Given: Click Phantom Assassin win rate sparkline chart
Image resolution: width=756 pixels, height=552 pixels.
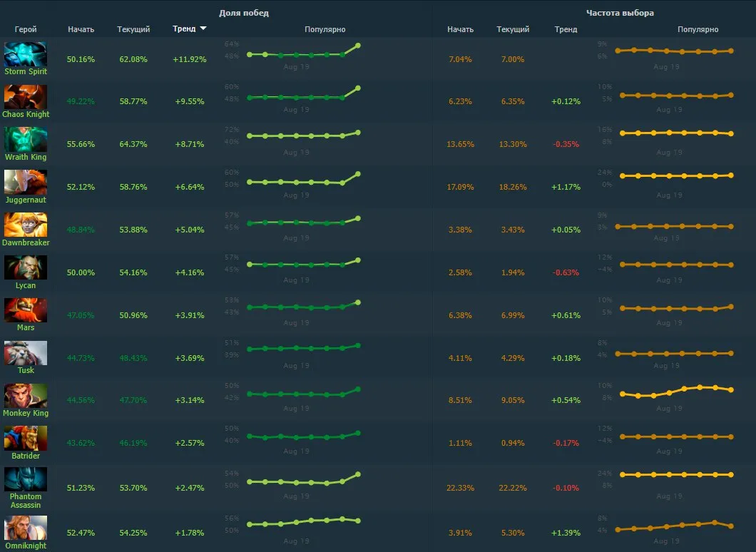Looking at the screenshot, I should click(304, 479).
